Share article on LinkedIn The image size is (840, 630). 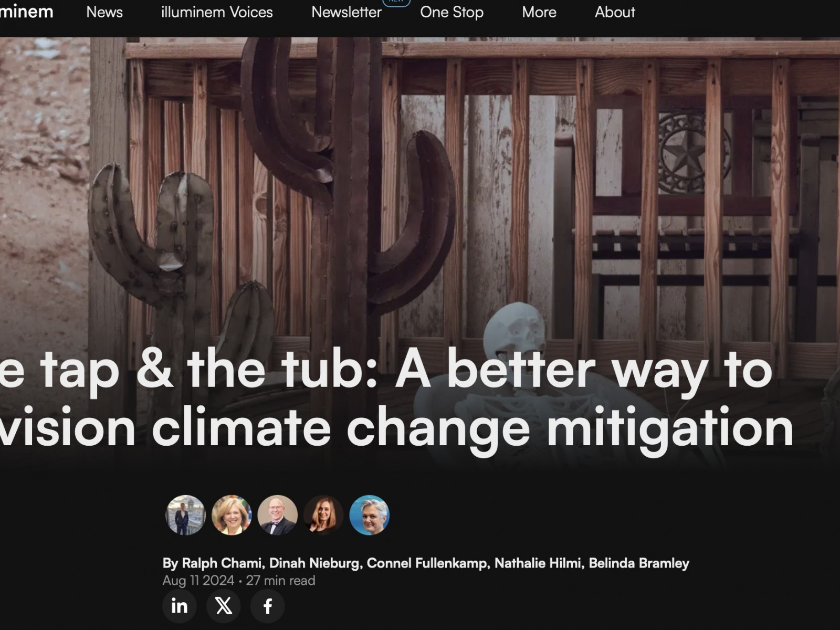point(180,606)
